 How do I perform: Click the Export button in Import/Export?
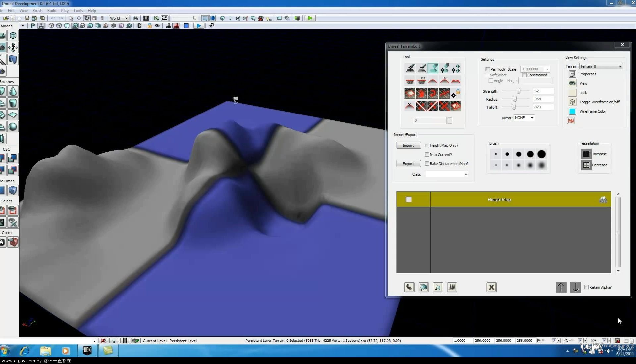tap(408, 164)
